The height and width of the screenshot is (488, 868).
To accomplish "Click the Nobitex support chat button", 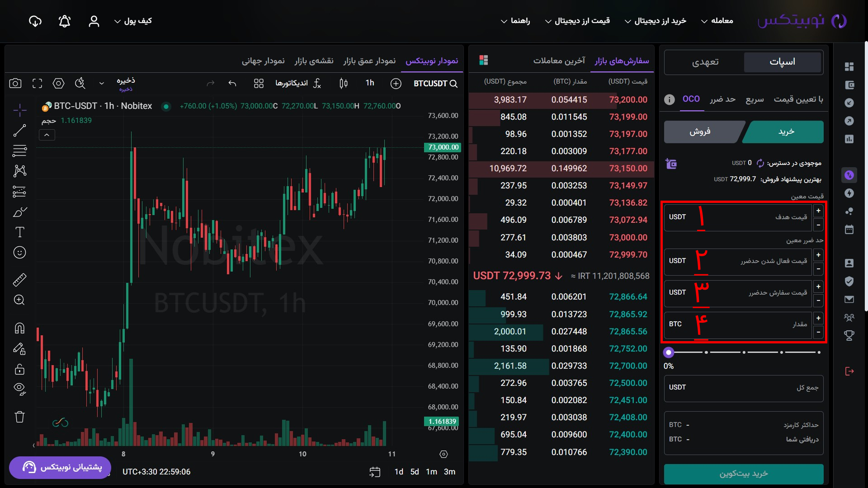I will click(x=60, y=467).
